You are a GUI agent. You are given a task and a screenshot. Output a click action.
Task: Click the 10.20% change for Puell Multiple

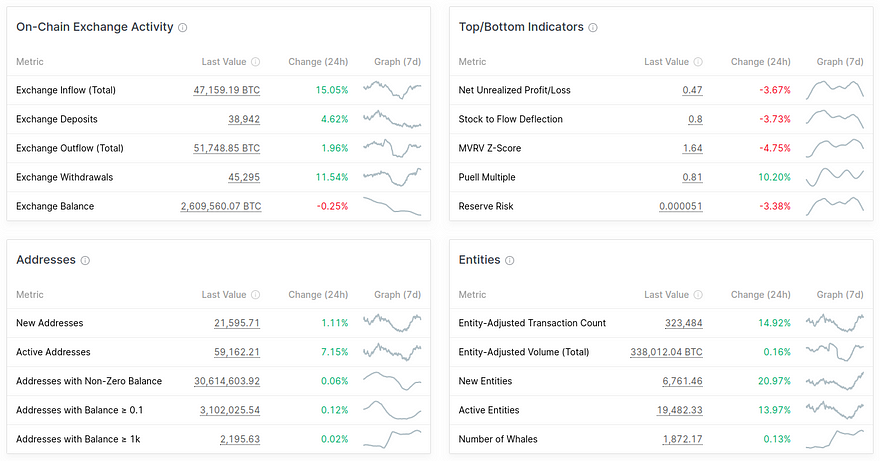click(x=774, y=177)
